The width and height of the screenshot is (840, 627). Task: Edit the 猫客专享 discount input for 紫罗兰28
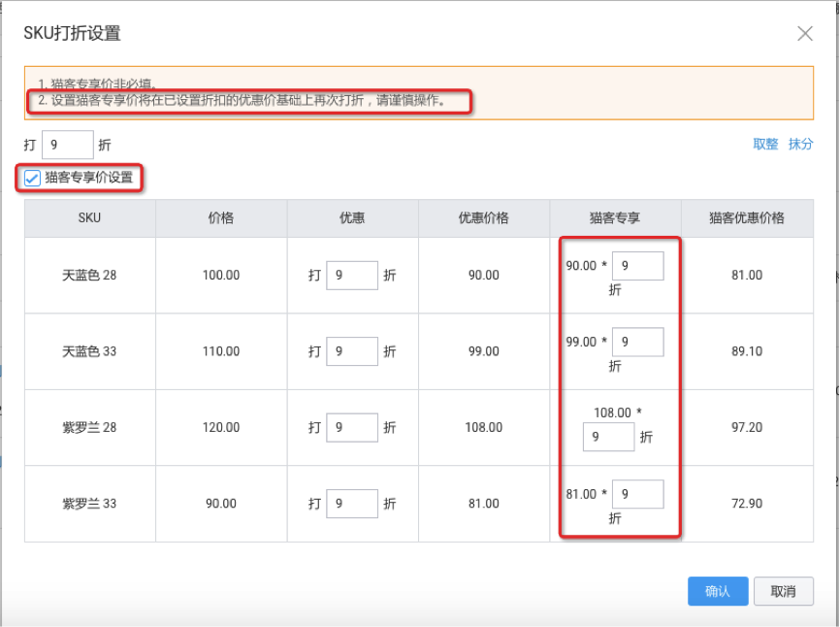click(x=608, y=437)
